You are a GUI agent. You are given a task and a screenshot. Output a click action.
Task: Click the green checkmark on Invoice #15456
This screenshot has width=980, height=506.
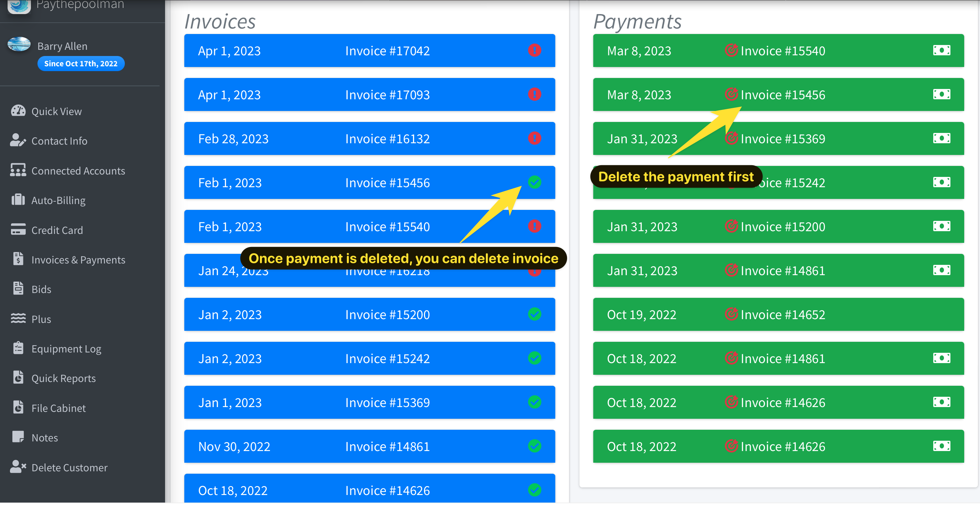(x=534, y=182)
